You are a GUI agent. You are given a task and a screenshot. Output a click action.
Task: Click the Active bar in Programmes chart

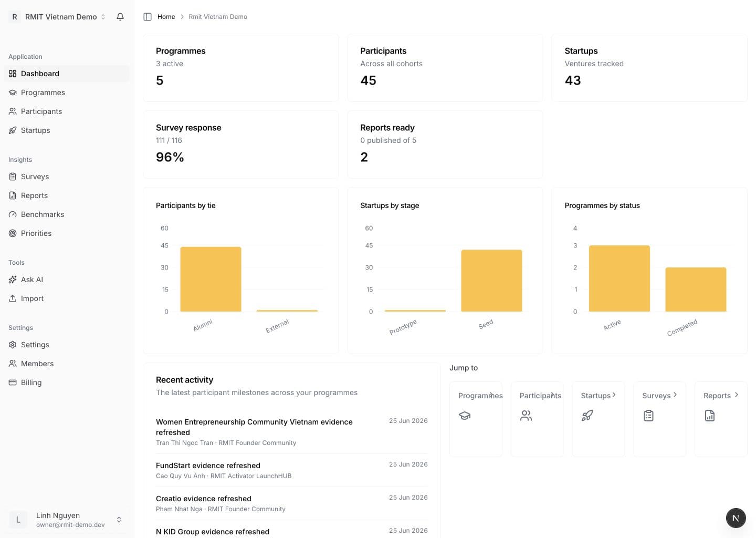tap(619, 278)
